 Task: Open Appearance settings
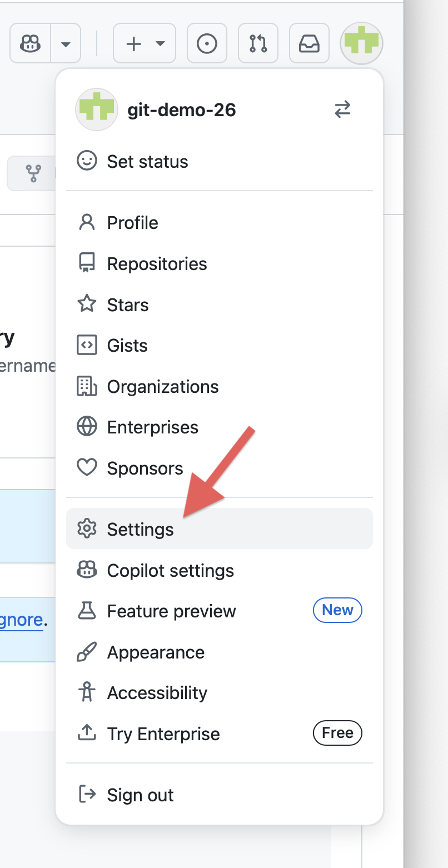[156, 652]
